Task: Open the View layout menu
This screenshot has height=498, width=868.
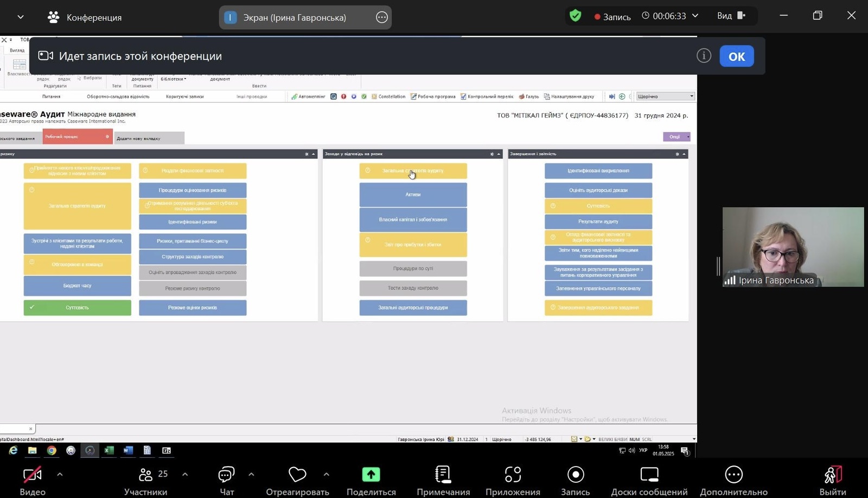Action: 731,16
